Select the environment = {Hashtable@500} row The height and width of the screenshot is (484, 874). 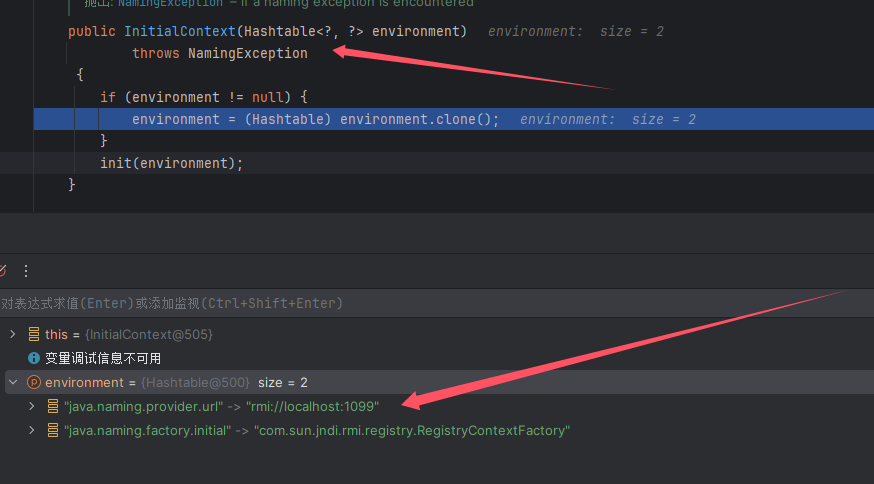tap(437, 382)
